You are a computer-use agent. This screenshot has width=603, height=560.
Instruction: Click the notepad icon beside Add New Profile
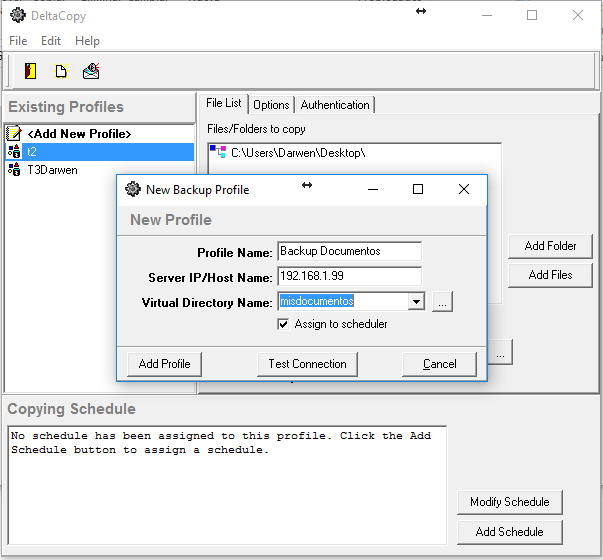[14, 133]
